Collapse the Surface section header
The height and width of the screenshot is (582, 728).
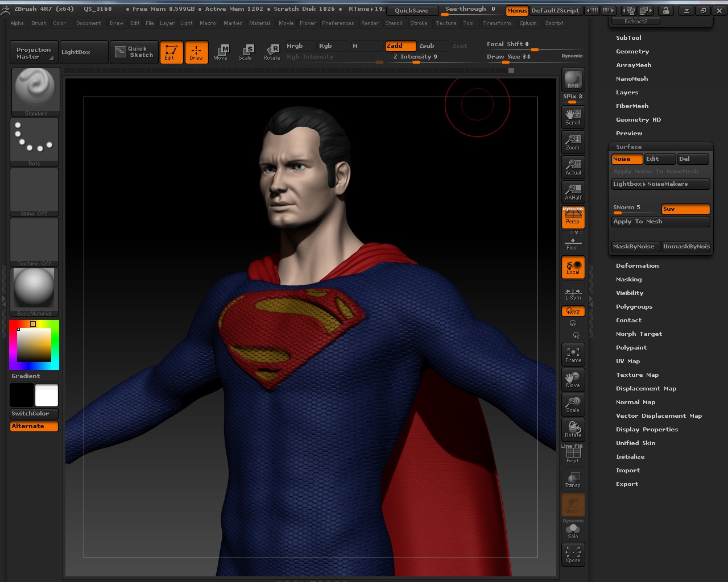[628, 147]
